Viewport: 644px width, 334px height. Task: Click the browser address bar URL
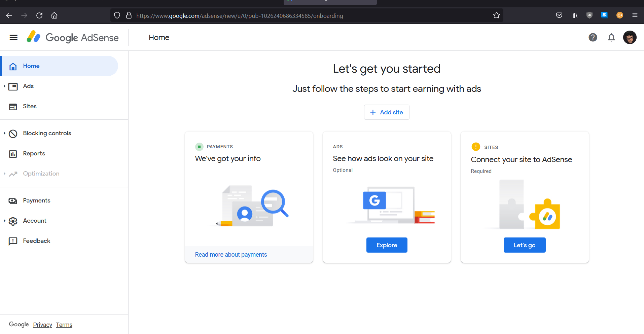point(240,16)
